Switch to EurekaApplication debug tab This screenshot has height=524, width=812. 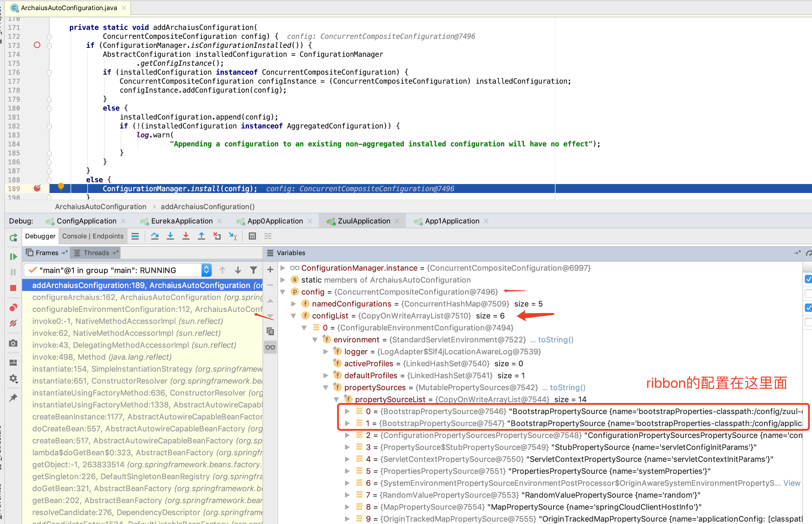[182, 221]
